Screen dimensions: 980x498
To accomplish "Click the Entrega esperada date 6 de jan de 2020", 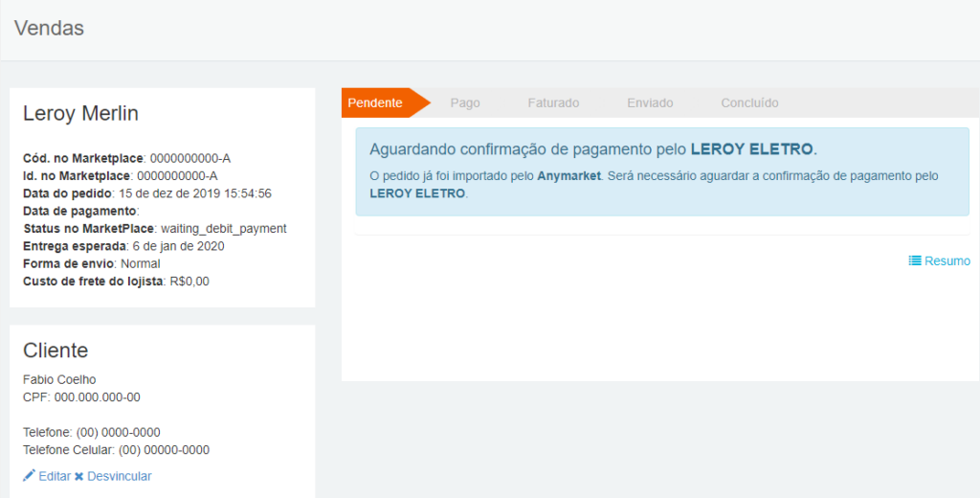I will tap(179, 246).
